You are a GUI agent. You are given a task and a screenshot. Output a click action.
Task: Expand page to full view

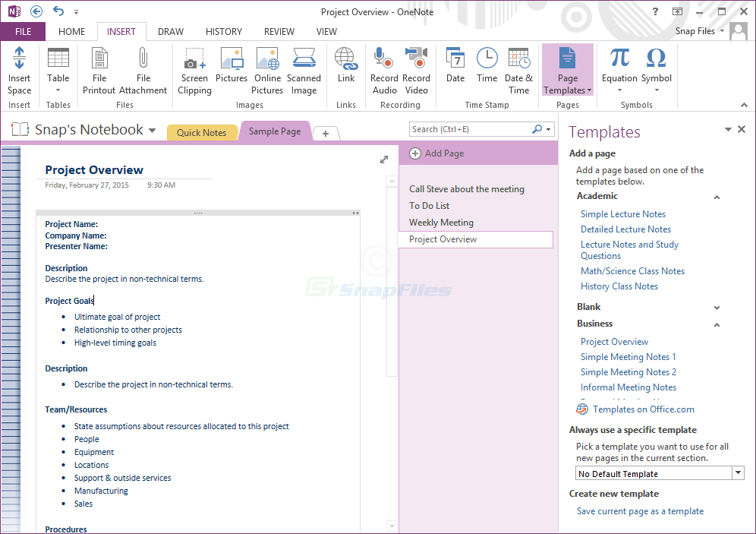[x=384, y=160]
